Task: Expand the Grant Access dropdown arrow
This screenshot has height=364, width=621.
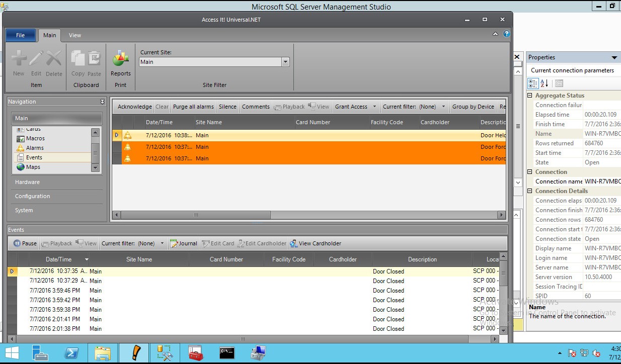Action: tap(374, 107)
